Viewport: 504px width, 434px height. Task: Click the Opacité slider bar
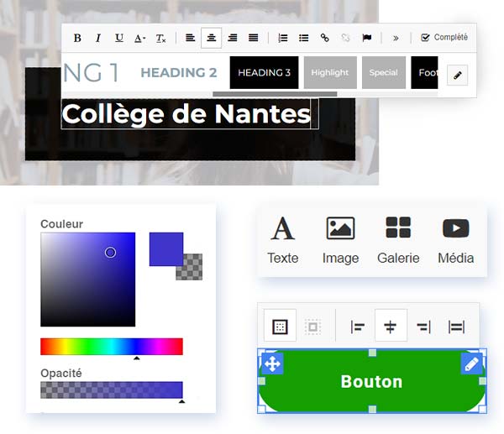pos(112,390)
